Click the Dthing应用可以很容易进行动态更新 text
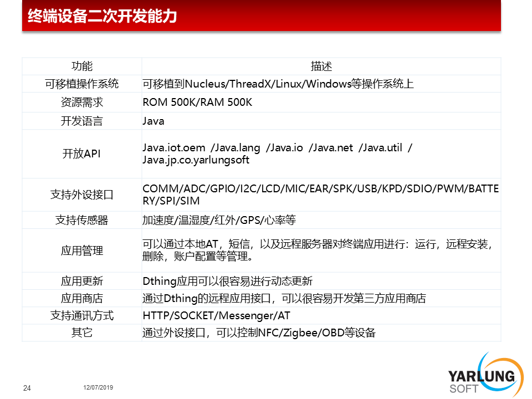The width and height of the screenshot is (532, 399). (227, 281)
